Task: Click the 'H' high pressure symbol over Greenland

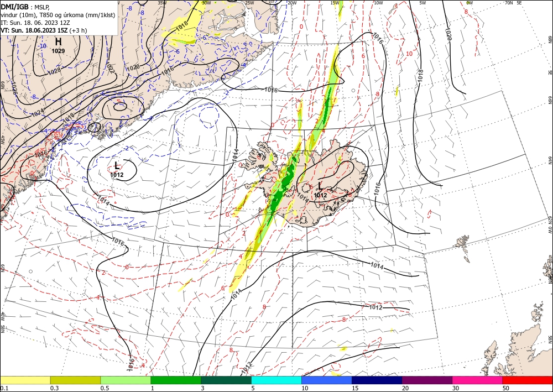Action: (x=58, y=42)
